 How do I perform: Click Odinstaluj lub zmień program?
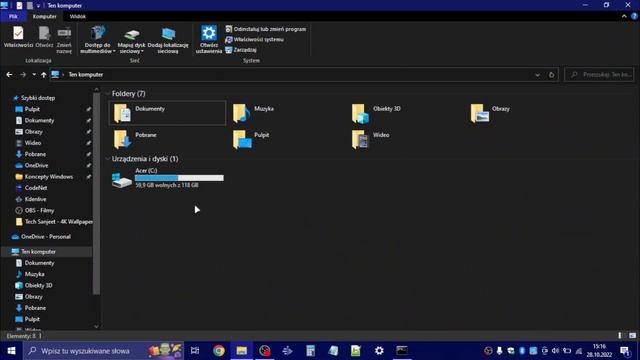pos(266,29)
